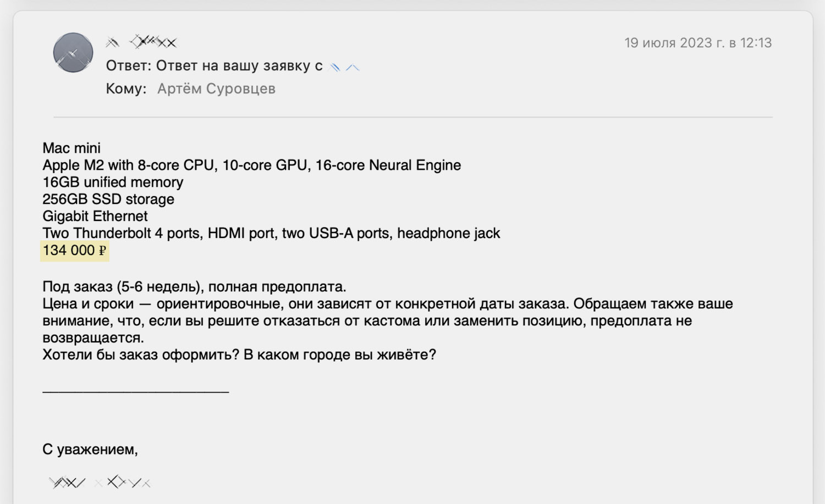Image resolution: width=825 pixels, height=504 pixels.
Task: Select recipient Артём Суровцев
Action: [216, 88]
